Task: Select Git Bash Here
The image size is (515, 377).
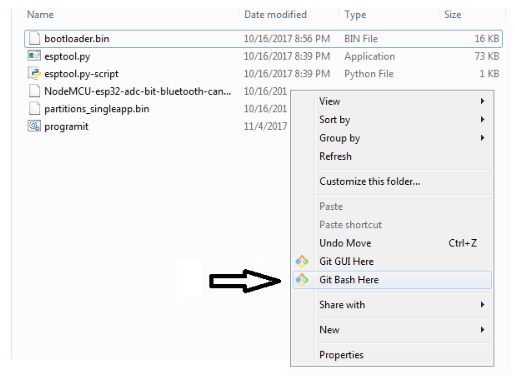Action: pyautogui.click(x=392, y=280)
